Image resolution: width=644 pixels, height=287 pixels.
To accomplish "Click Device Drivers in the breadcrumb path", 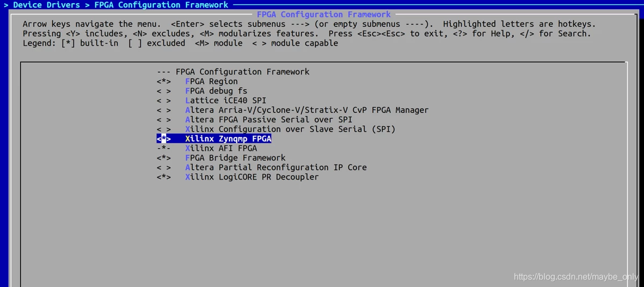I will 46,5.
